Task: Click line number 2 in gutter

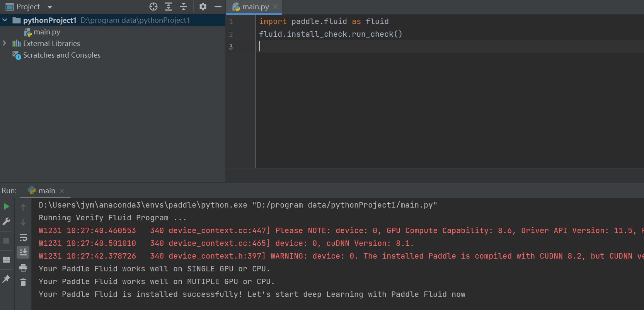Action: [231, 34]
